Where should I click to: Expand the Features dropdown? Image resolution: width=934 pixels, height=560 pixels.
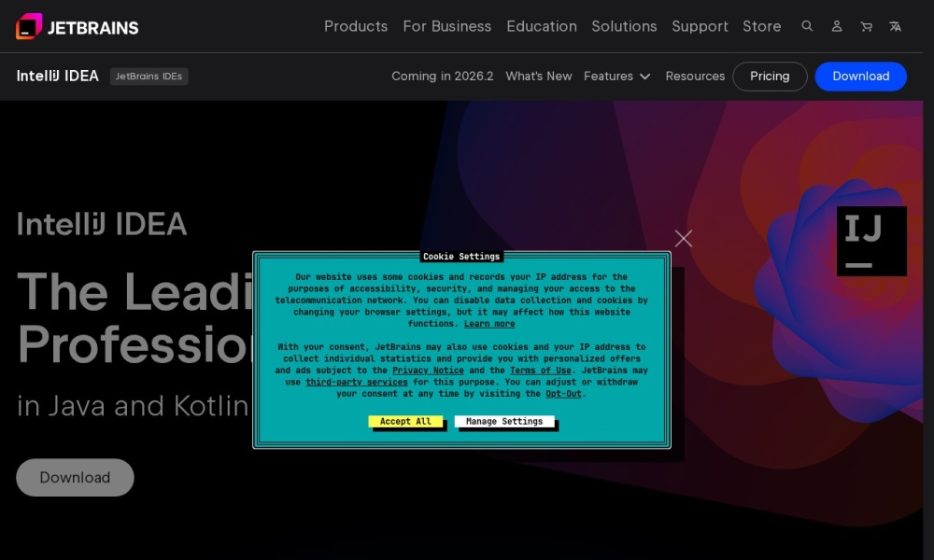click(616, 77)
